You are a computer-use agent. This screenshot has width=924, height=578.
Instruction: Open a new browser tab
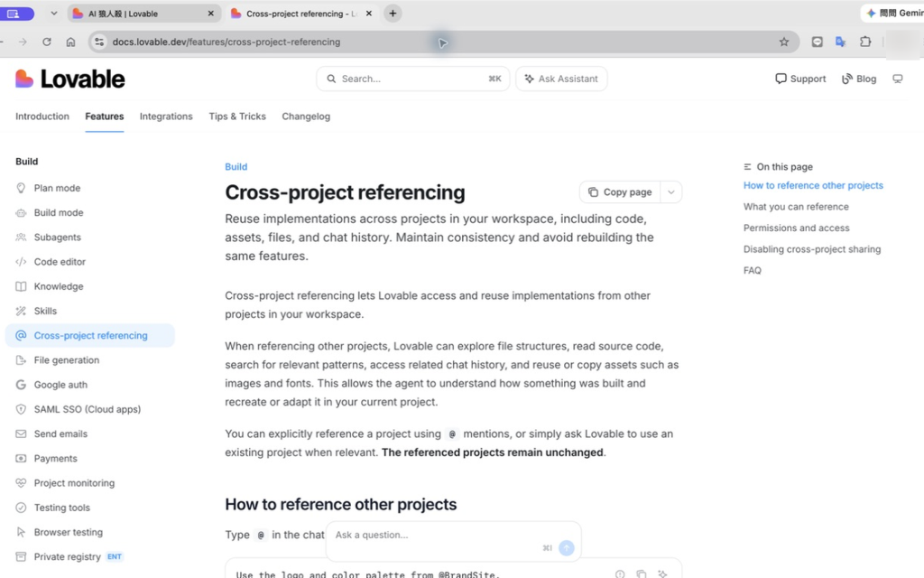click(x=393, y=14)
